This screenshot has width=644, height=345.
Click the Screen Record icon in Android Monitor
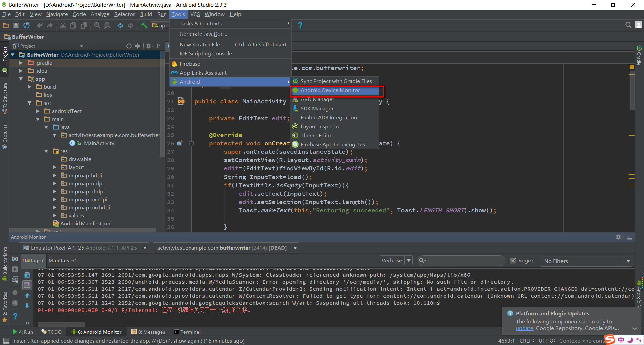(x=15, y=269)
